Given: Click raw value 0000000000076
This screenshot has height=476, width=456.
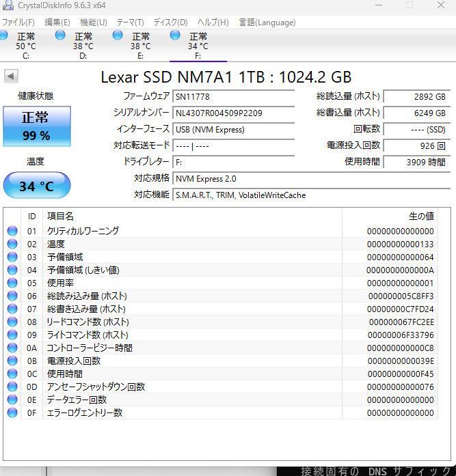Looking at the screenshot, I should pos(400,387).
